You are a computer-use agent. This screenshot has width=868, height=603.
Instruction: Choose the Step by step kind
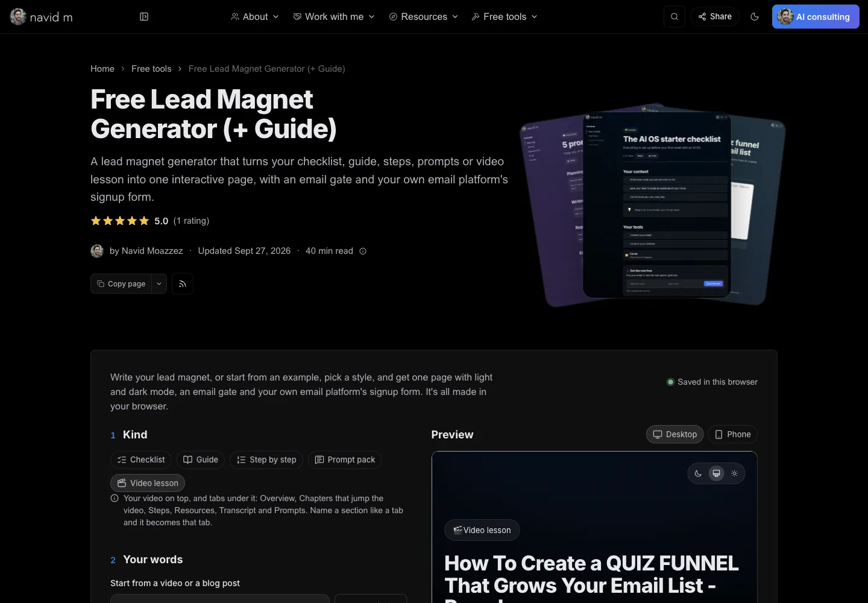coord(266,459)
